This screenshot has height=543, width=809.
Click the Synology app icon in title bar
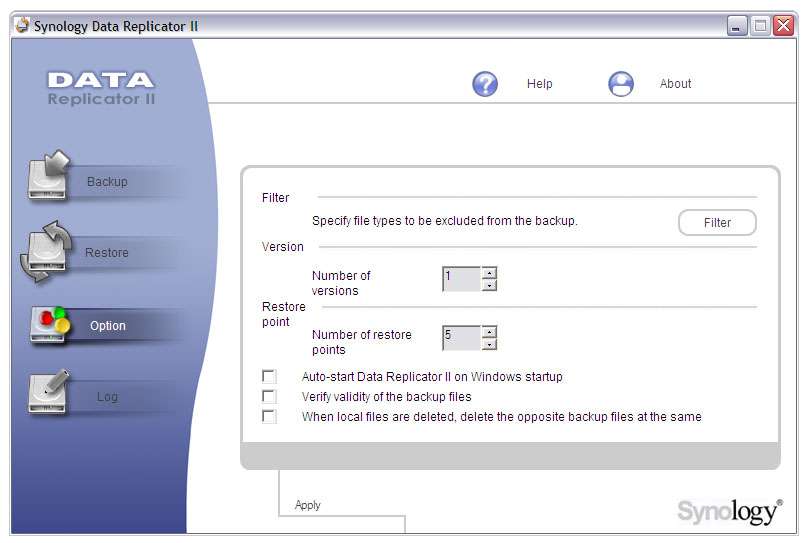click(x=22, y=25)
